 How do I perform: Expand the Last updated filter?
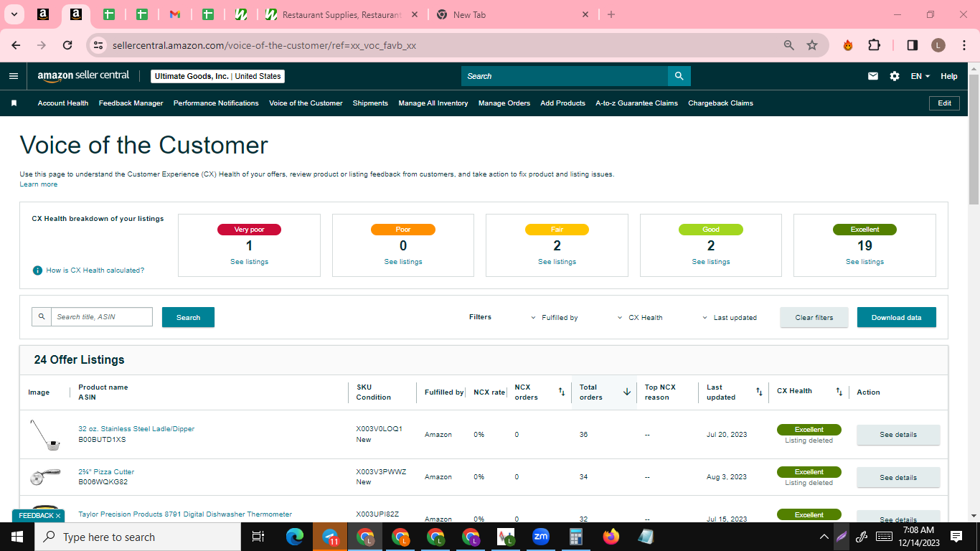coord(729,318)
